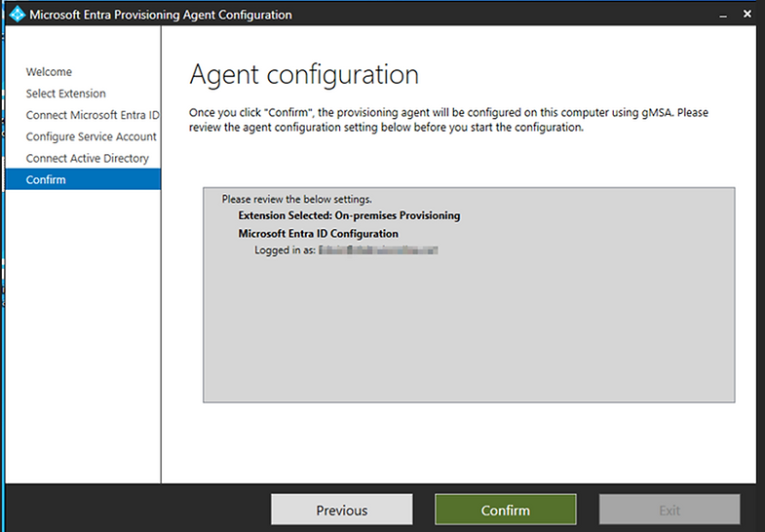
Task: Close the Provisioning Agent Configuration window
Action: [746, 15]
